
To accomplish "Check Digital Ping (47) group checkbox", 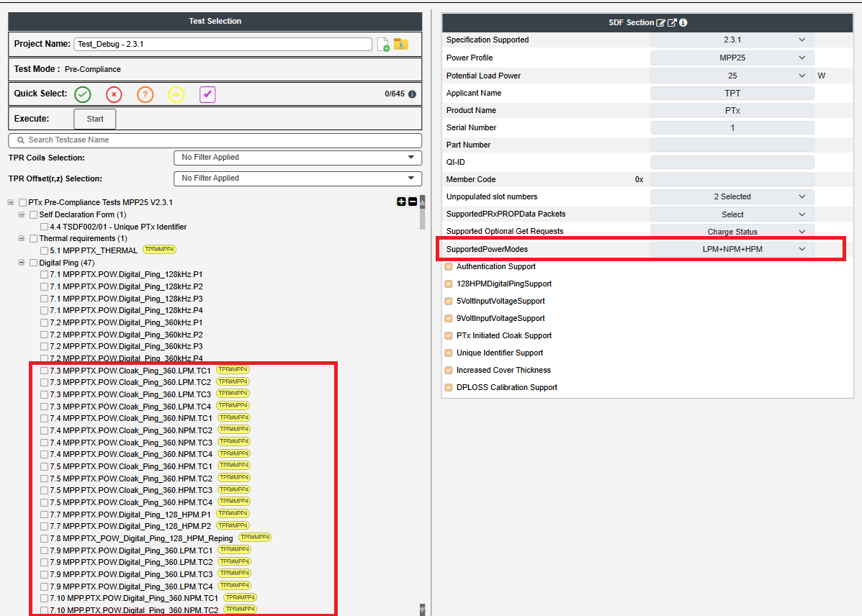I will (x=34, y=263).
